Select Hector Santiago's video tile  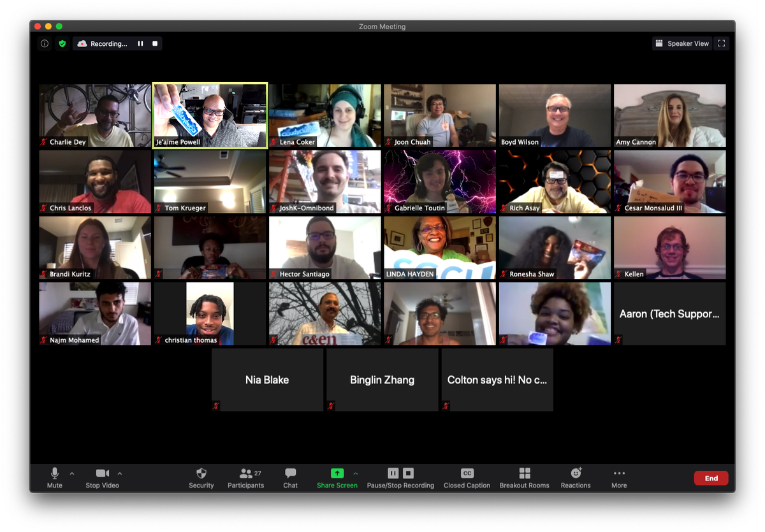point(325,248)
